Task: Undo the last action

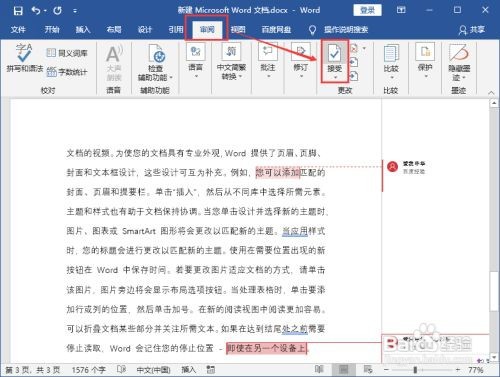Action: point(36,11)
